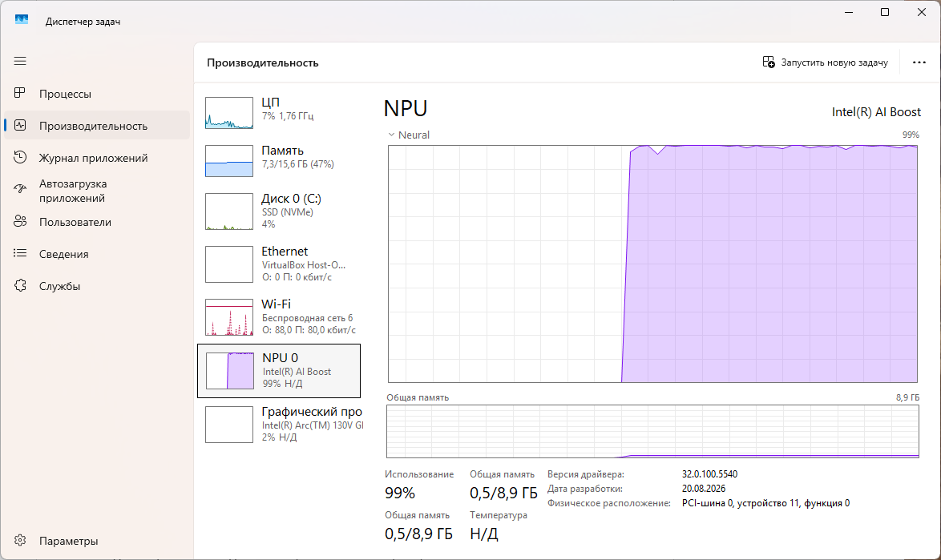Click the Details list icon
This screenshot has height=560, width=941.
tap(20, 253)
